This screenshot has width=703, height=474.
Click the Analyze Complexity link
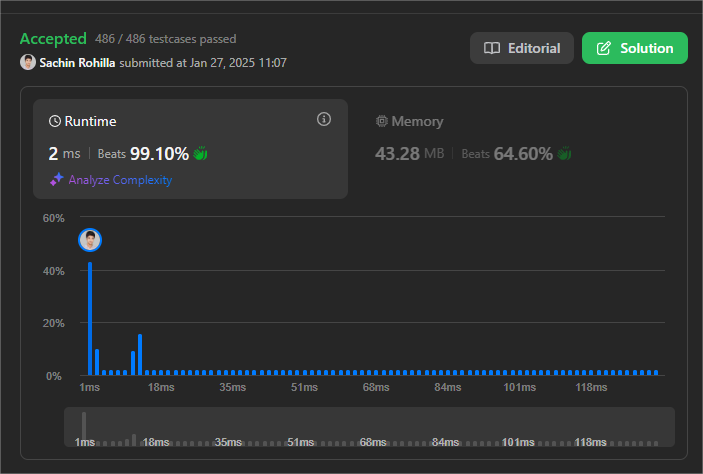[120, 180]
